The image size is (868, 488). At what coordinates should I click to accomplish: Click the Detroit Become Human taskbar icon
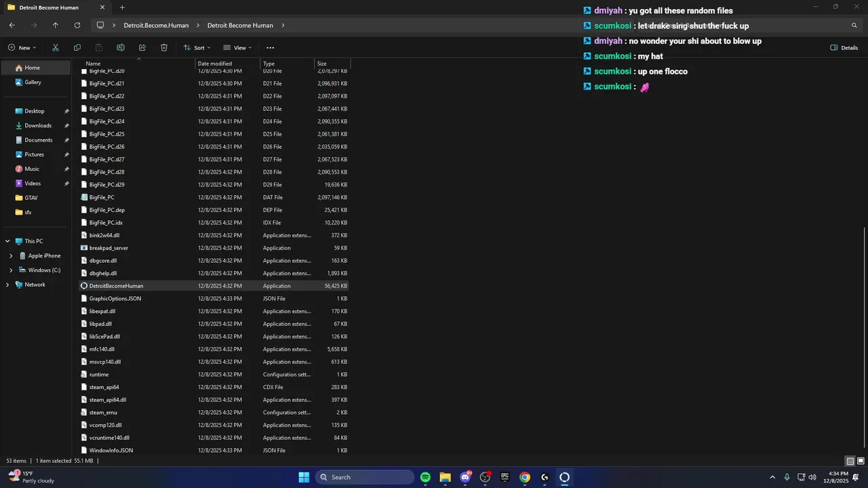pyautogui.click(x=564, y=477)
